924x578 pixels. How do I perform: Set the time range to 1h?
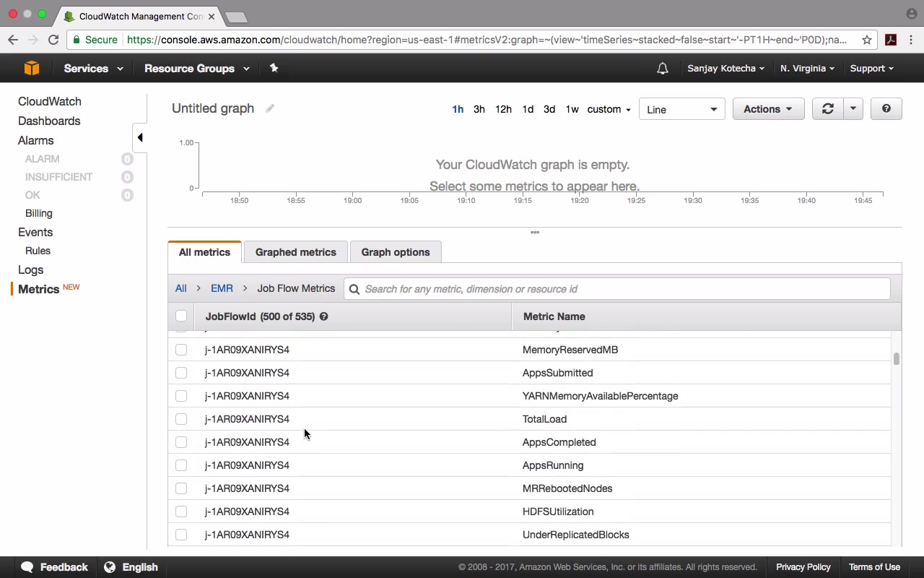(x=458, y=109)
